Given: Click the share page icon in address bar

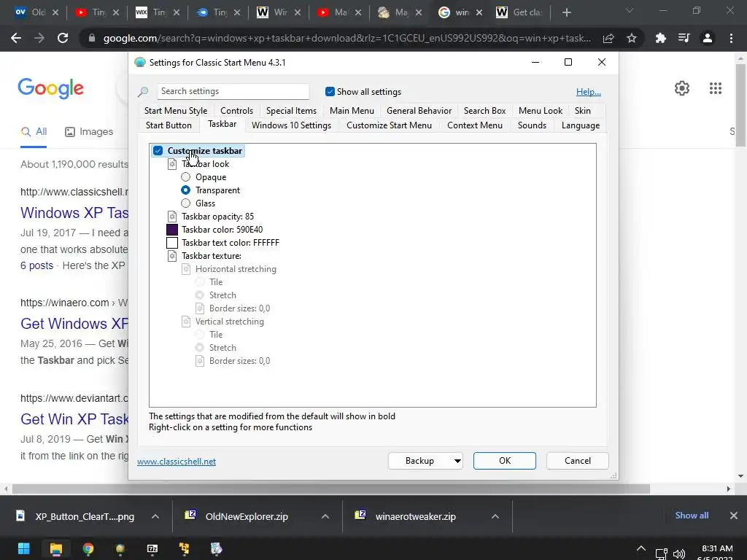Looking at the screenshot, I should (608, 38).
